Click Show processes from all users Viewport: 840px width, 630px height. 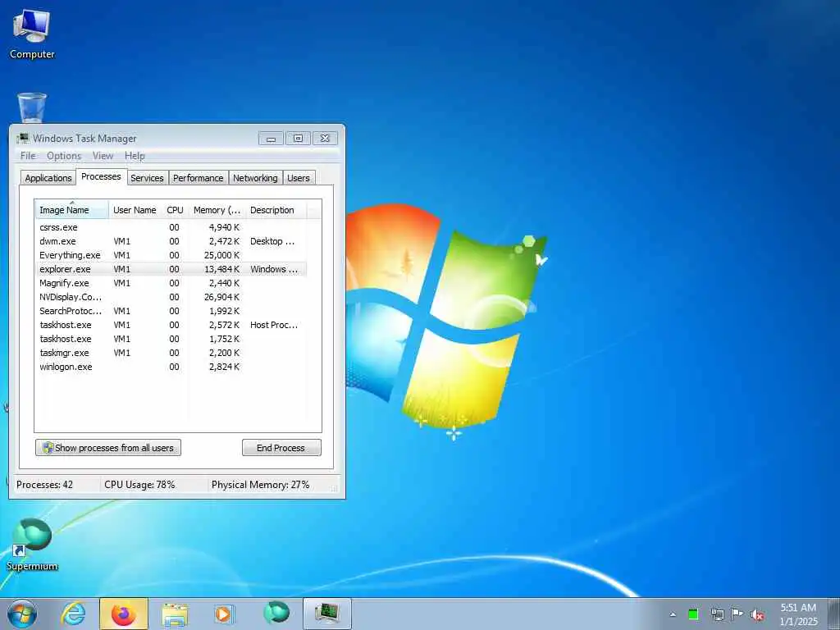[x=108, y=448]
